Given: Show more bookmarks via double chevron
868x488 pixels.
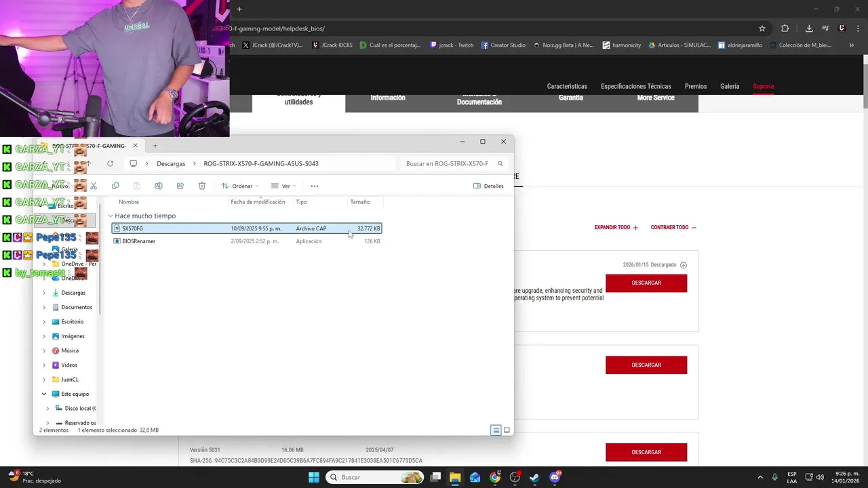Looking at the screenshot, I should [x=852, y=45].
